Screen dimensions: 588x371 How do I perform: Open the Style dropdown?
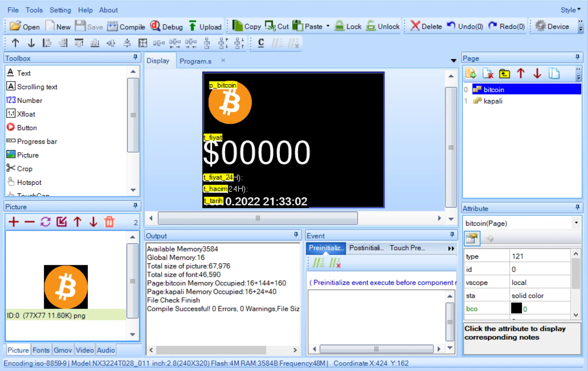tap(570, 10)
